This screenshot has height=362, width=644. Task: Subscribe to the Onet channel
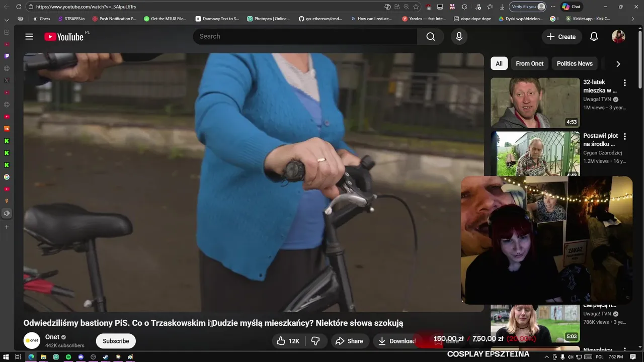(116, 341)
